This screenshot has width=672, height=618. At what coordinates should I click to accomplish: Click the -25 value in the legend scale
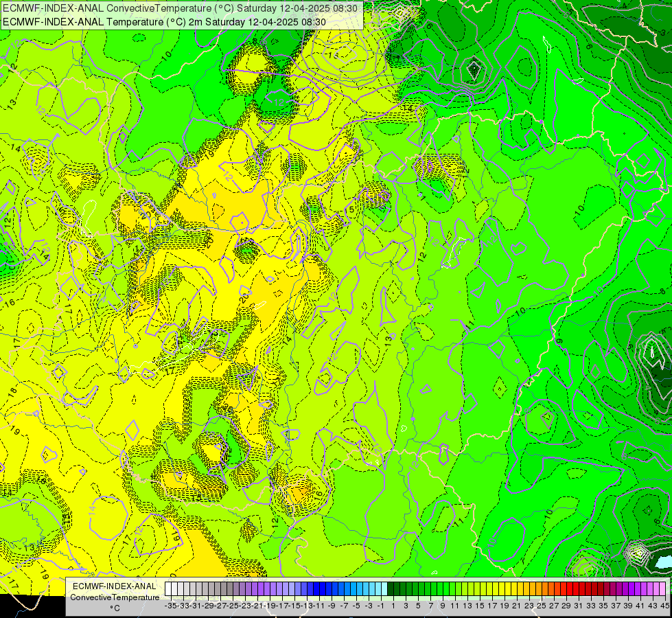pyautogui.click(x=233, y=606)
